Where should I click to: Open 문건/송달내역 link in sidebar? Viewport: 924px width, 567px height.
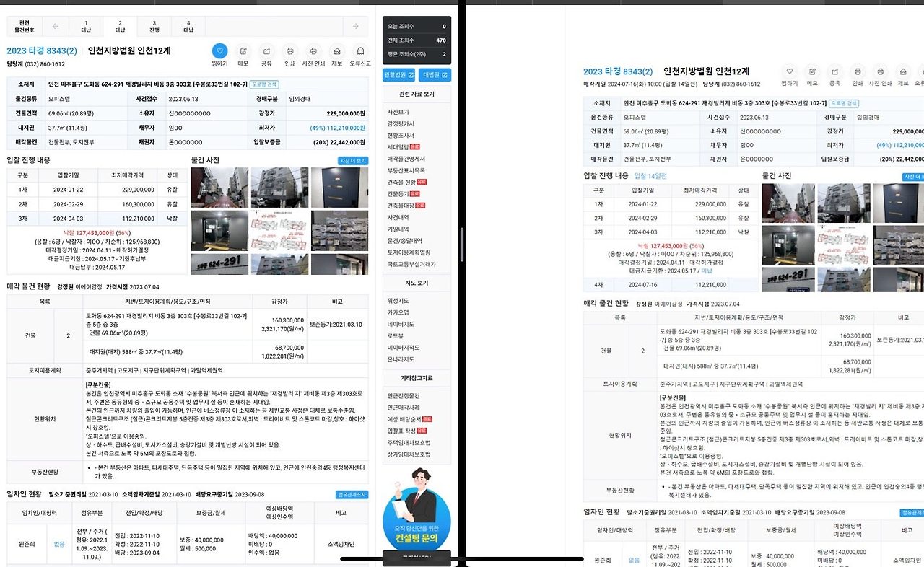[404, 240]
